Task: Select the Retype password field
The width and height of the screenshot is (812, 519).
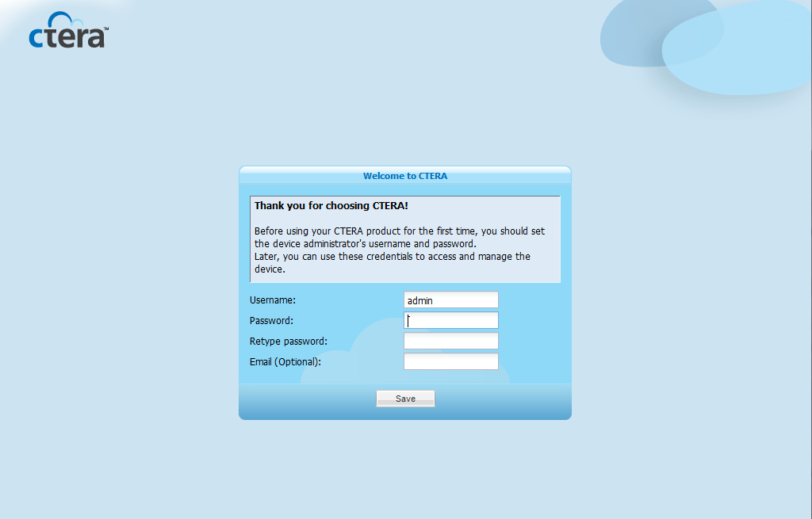Action: click(x=451, y=341)
